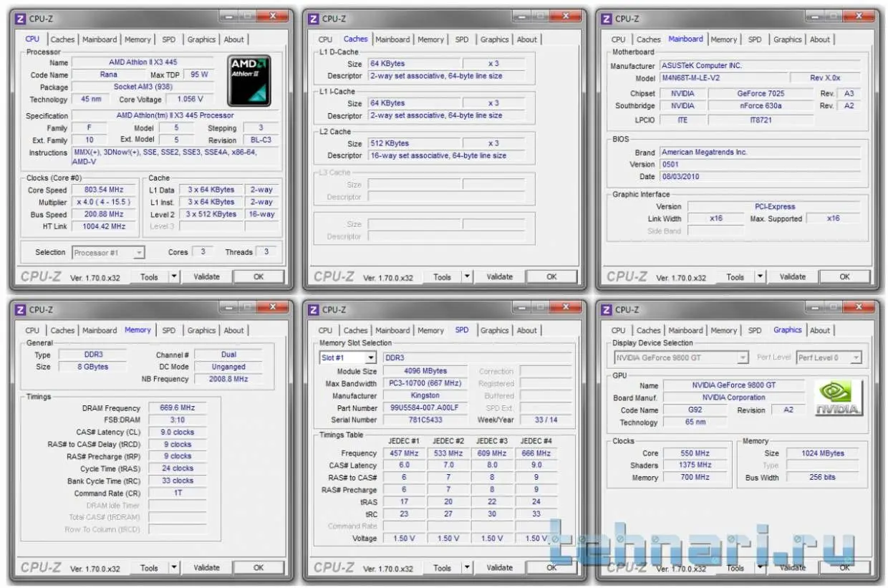Screen dimensions: 888x588
Task: Click GPU Code Name G92 field
Action: [695, 410]
